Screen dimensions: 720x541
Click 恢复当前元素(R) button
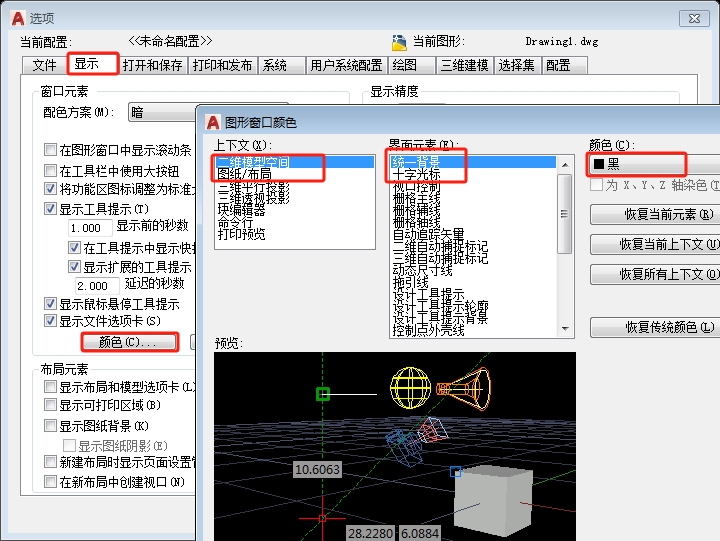click(655, 214)
